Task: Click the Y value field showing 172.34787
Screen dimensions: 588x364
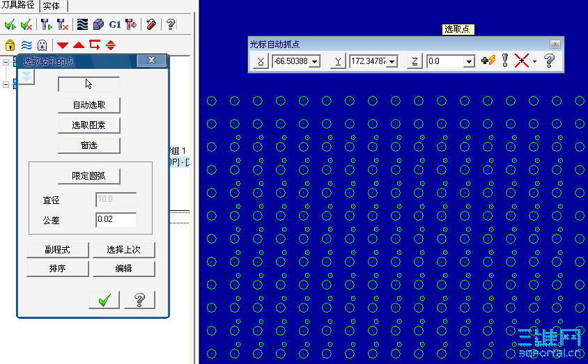Action: (x=369, y=61)
